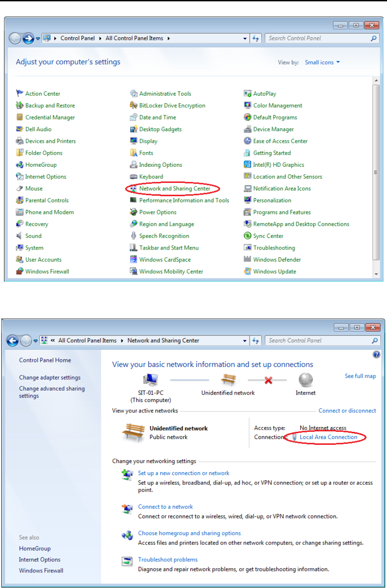Click the Internet globe icon in map
Viewport: 387px width, 588px height.
click(x=306, y=380)
